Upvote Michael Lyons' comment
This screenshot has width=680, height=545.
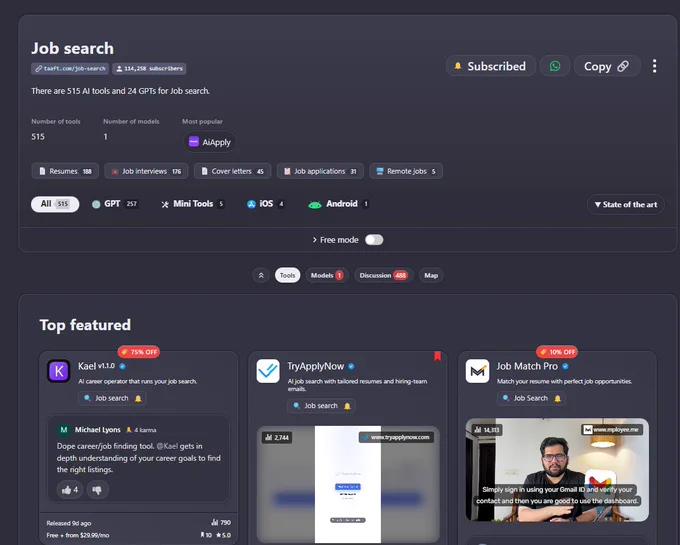[x=70, y=490]
